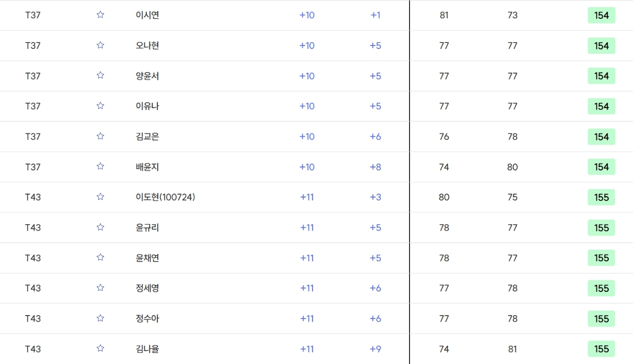Toggle the favorite star for 김교은
The height and width of the screenshot is (364, 633).
click(x=100, y=136)
